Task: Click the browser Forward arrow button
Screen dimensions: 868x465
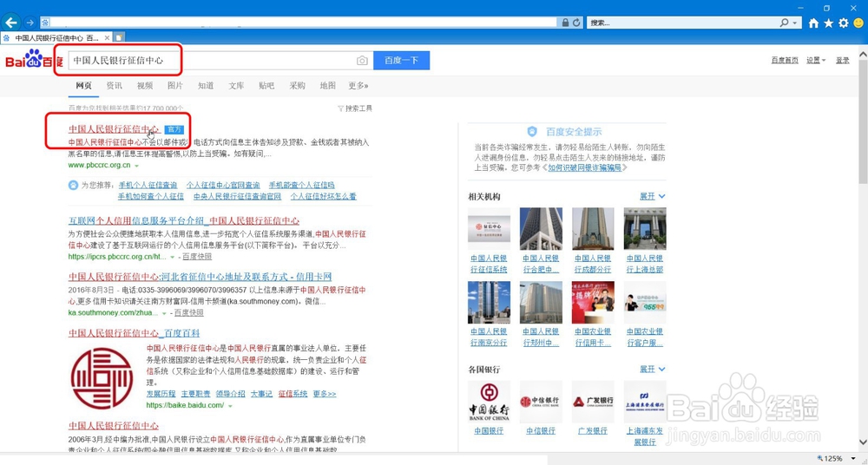Action: (30, 23)
